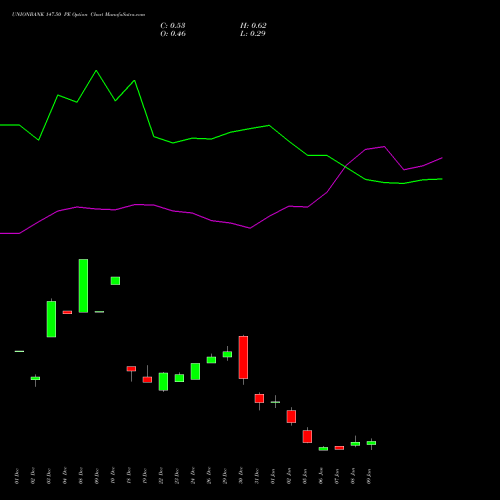
Task: Click the 01 Jan date axis label
Action: (273, 476)
